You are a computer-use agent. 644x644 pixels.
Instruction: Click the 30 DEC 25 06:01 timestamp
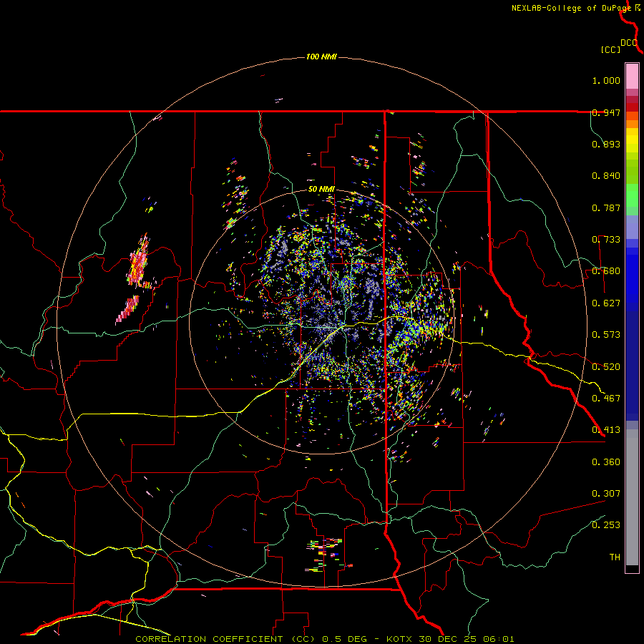tap(467, 639)
